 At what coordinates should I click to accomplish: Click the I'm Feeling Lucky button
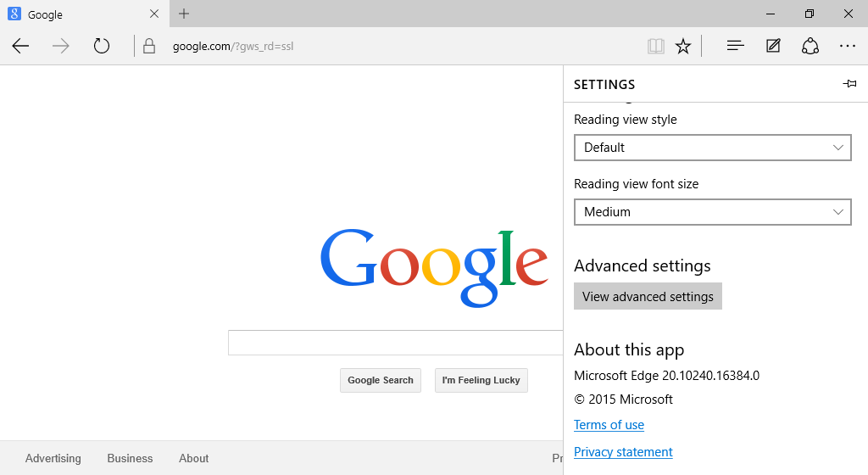[x=481, y=380]
